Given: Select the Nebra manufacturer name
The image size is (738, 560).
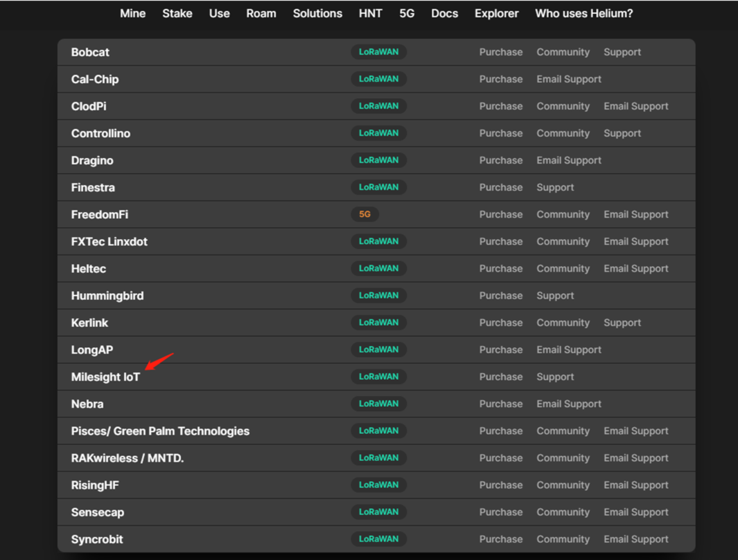Looking at the screenshot, I should tap(87, 404).
